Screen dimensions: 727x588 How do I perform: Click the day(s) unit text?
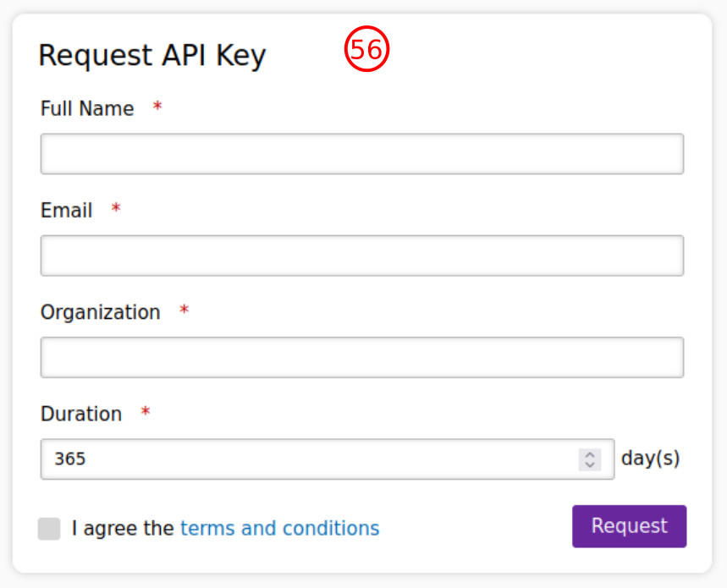pos(650,459)
